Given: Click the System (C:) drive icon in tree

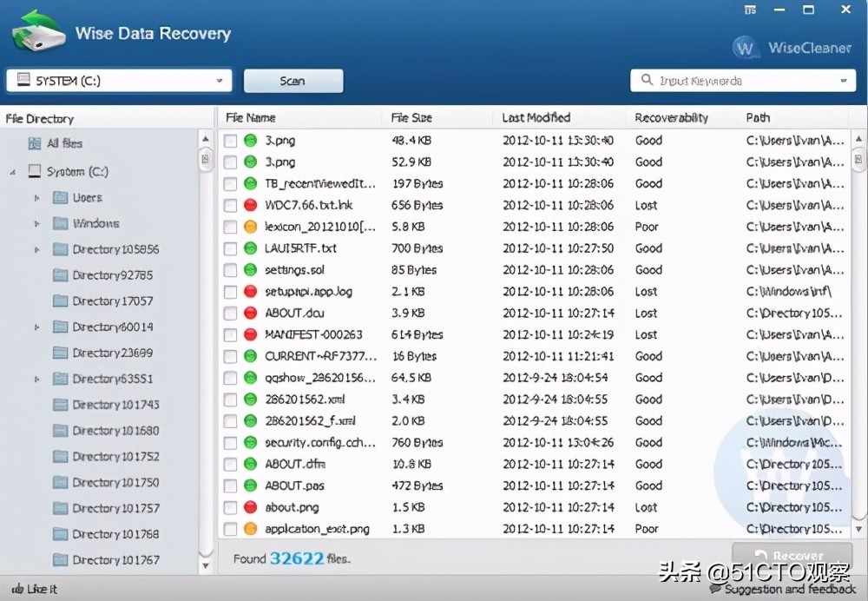Looking at the screenshot, I should coord(35,171).
